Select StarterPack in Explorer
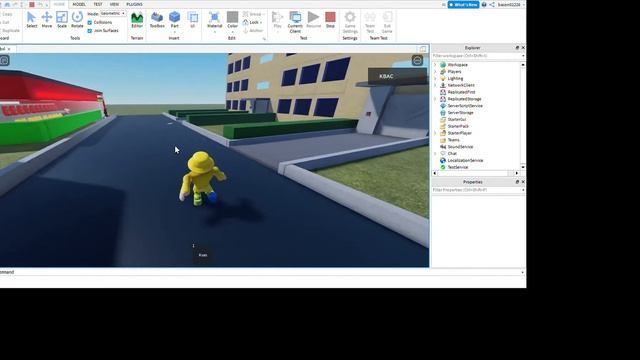This screenshot has width=640, height=360. 458,126
